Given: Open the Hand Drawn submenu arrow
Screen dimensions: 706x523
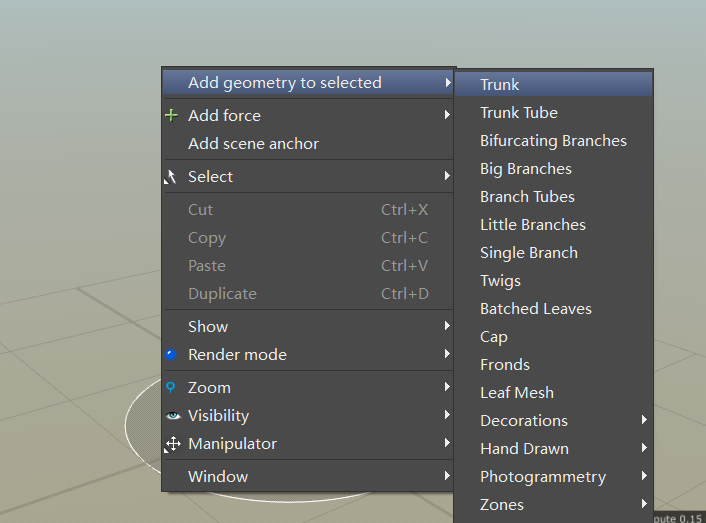Looking at the screenshot, I should click(645, 448).
